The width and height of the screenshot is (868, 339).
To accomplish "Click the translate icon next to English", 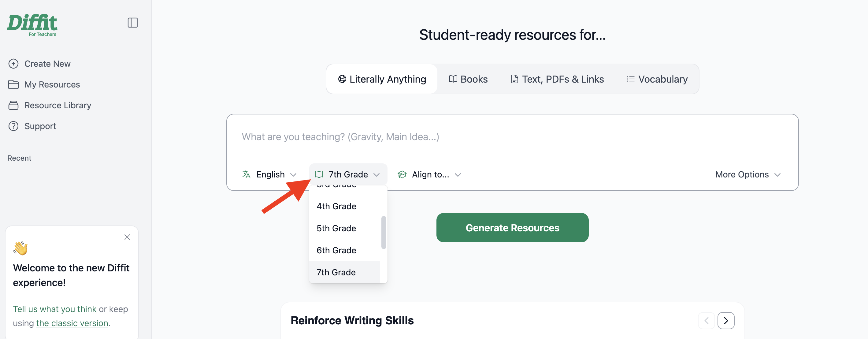I will coord(246,175).
